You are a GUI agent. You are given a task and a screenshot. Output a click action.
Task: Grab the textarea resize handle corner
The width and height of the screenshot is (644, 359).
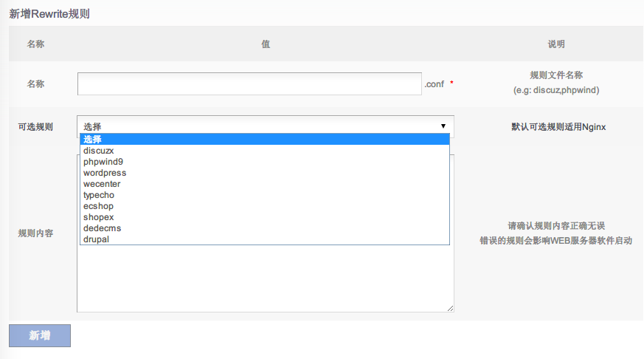(450, 308)
